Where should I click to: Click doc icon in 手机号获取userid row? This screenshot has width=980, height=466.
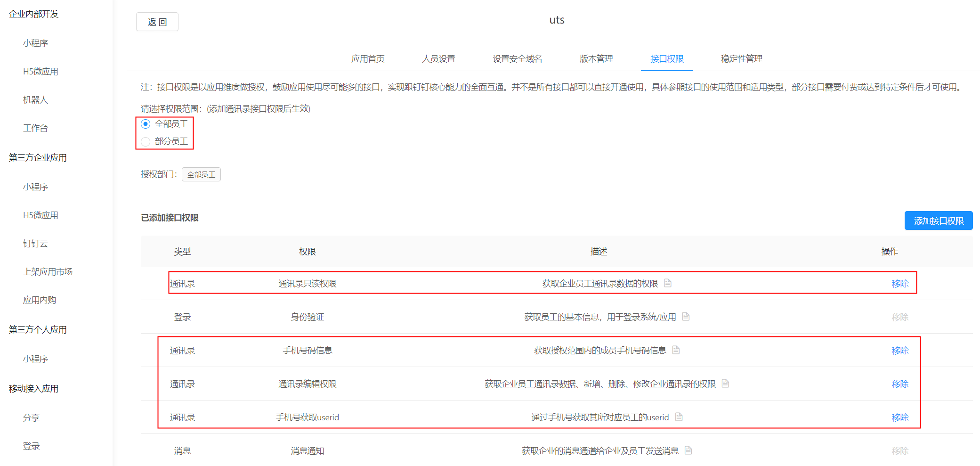click(x=679, y=417)
